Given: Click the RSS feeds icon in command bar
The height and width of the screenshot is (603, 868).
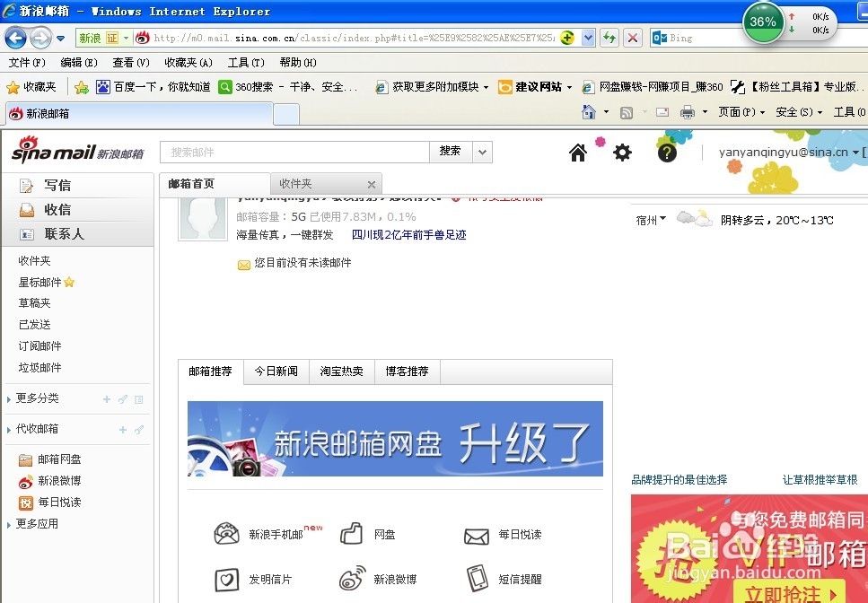Looking at the screenshot, I should (626, 113).
